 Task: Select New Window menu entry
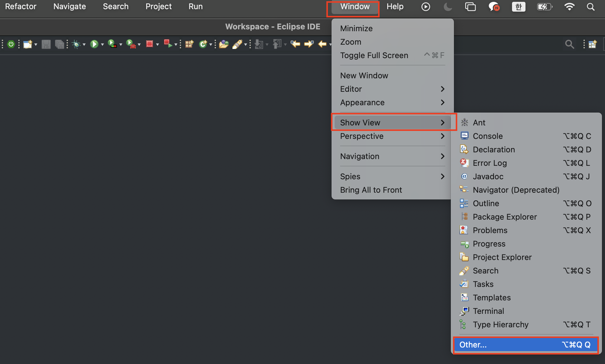coord(392,76)
